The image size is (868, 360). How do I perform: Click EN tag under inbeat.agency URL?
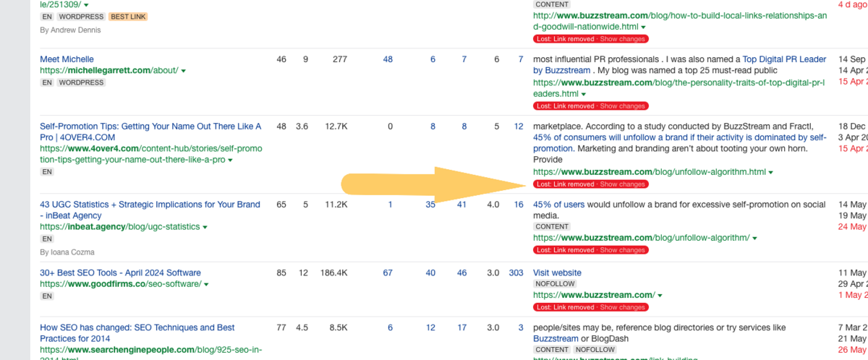(x=47, y=239)
